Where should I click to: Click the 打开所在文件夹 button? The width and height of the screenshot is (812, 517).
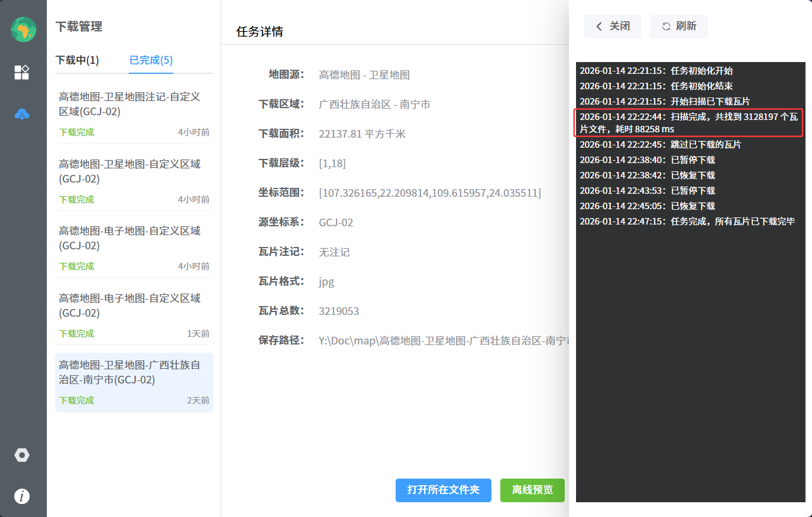click(x=443, y=490)
